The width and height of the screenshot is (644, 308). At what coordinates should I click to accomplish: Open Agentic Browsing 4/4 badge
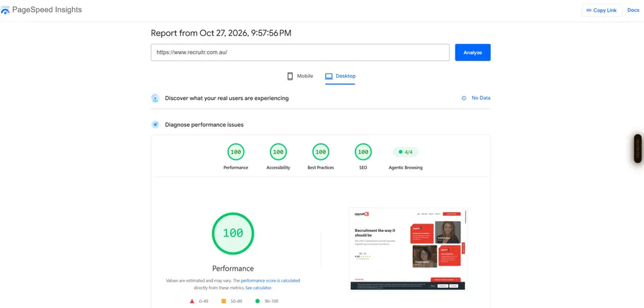pos(405,152)
